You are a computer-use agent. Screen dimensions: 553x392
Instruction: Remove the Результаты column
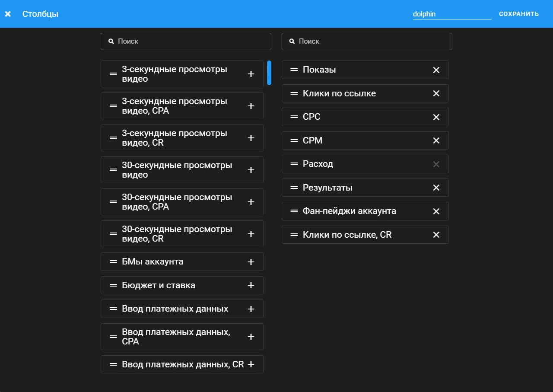point(436,188)
